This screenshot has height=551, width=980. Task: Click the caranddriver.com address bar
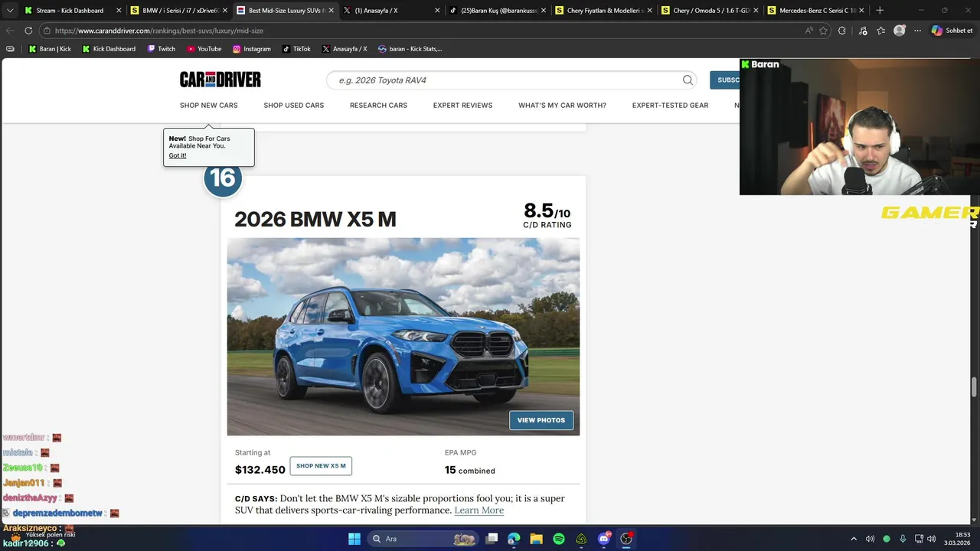pos(421,31)
